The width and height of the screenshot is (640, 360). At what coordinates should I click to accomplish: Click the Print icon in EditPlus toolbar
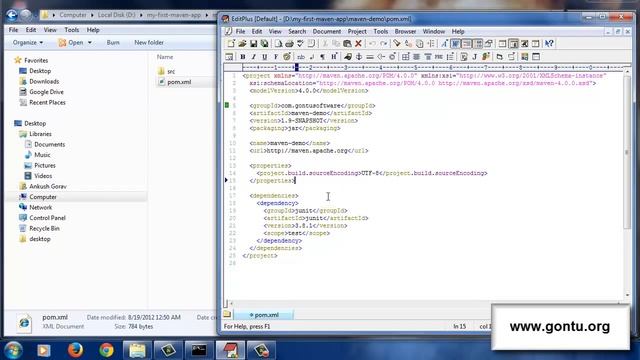click(x=289, y=44)
